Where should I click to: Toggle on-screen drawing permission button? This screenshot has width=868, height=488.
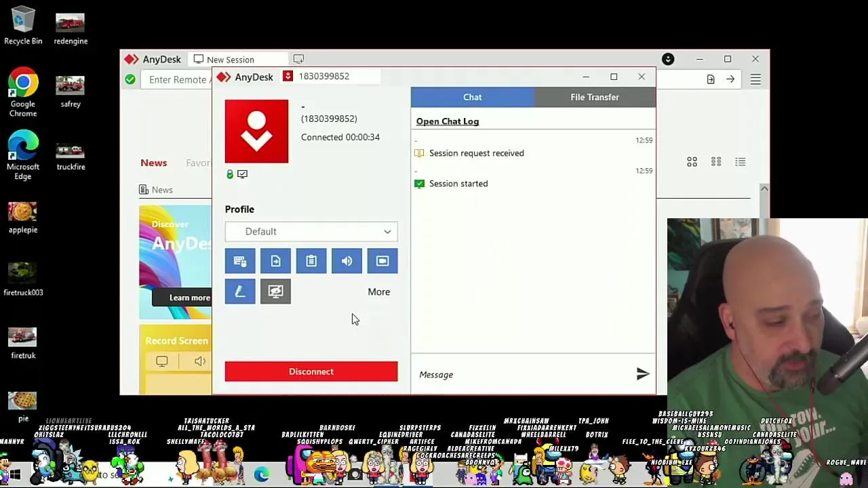pos(240,291)
